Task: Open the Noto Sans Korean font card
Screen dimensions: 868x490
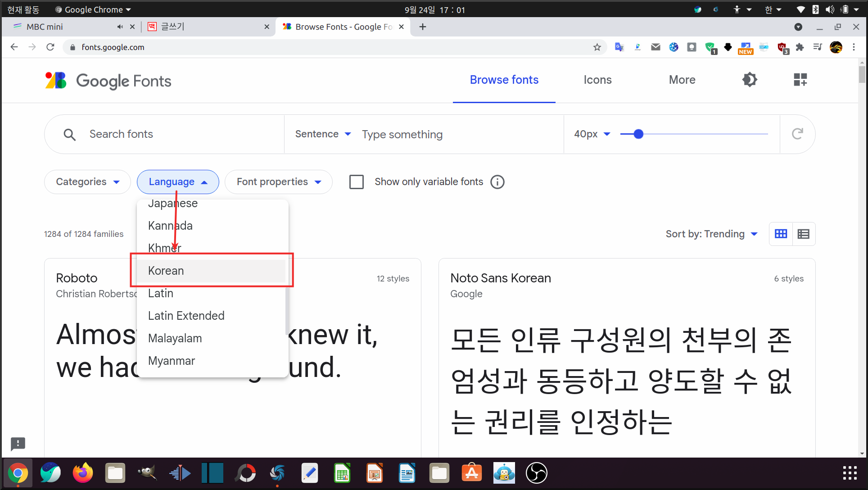Action: pos(500,278)
